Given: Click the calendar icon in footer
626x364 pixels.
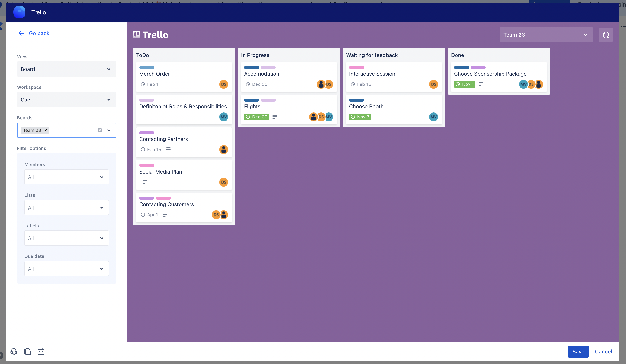Looking at the screenshot, I should 41,351.
